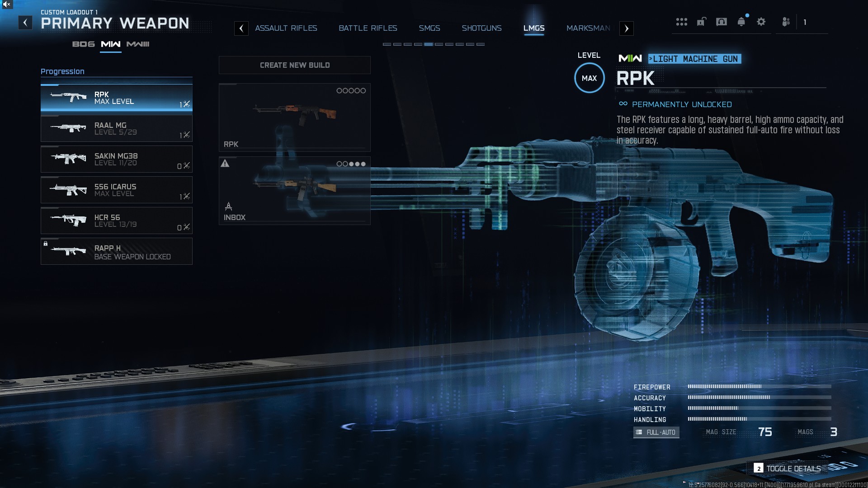
Task: Switch to the SHOTGUNS tab
Action: pyautogui.click(x=481, y=28)
